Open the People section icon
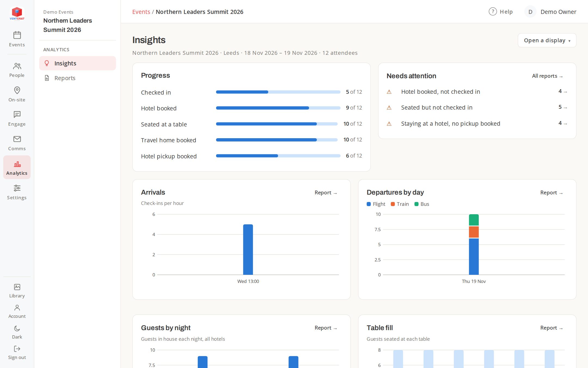 [17, 66]
